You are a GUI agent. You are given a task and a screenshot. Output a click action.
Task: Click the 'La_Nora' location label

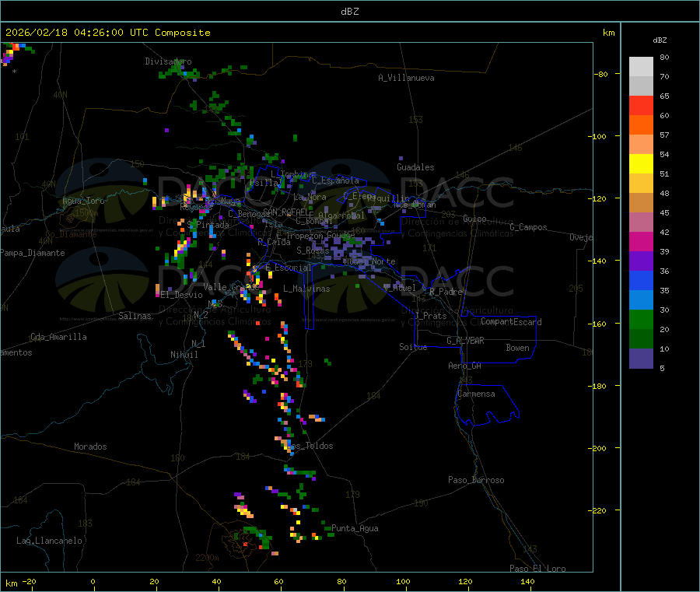(310, 198)
